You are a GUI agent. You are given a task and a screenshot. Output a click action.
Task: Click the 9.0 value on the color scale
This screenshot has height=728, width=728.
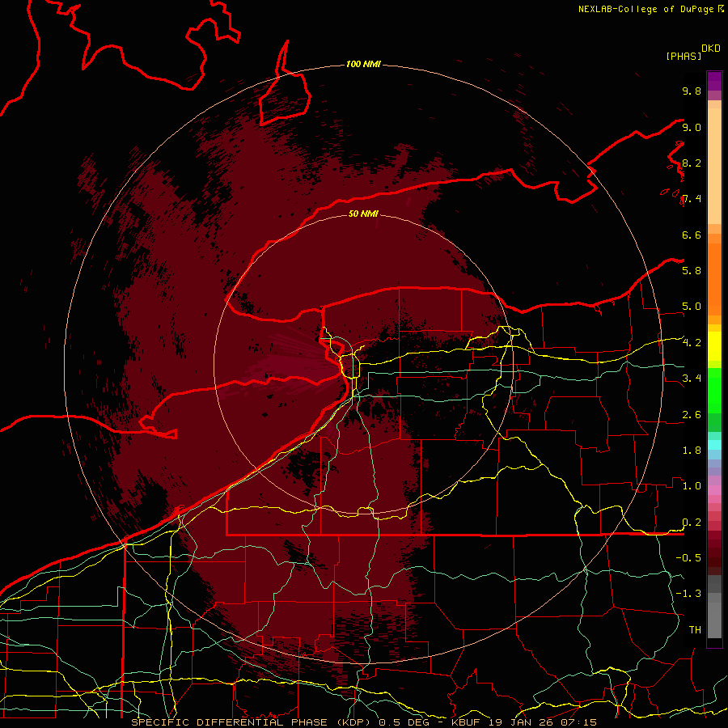(x=692, y=127)
